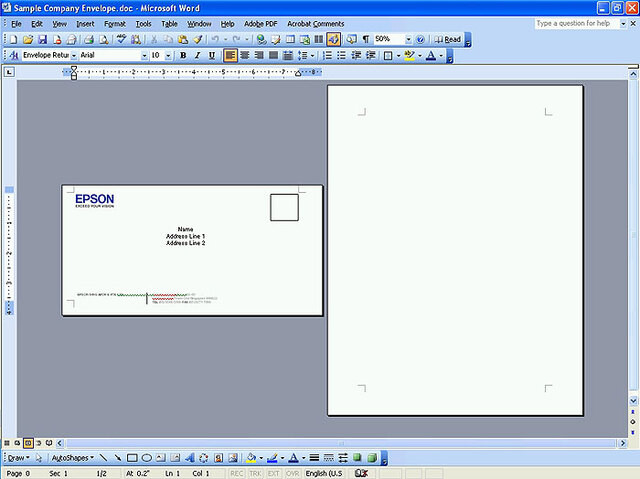Open the File menu
Image resolution: width=640 pixels, height=479 pixels.
click(16, 24)
